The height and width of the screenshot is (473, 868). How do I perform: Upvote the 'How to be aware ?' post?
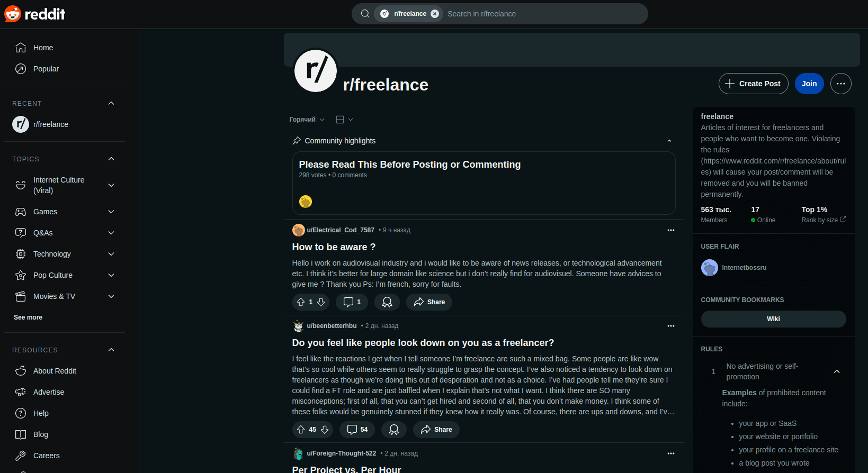[301, 302]
